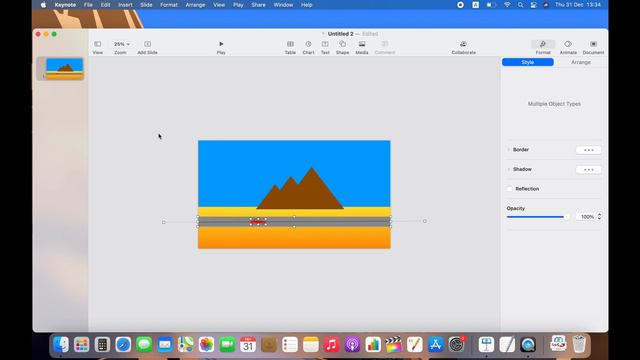
Task: Open Podcasts from the Dock
Action: click(x=352, y=344)
